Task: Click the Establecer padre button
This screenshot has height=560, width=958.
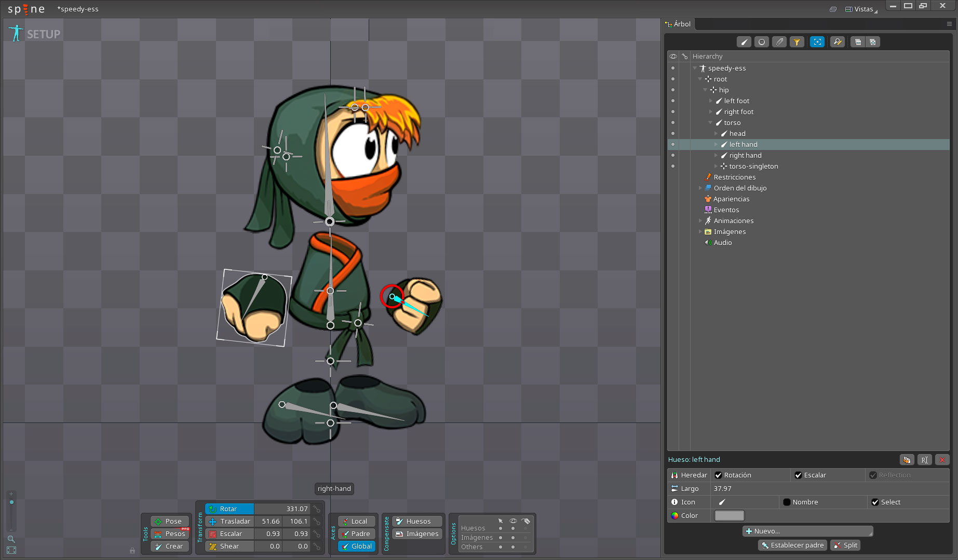Action: 792,545
